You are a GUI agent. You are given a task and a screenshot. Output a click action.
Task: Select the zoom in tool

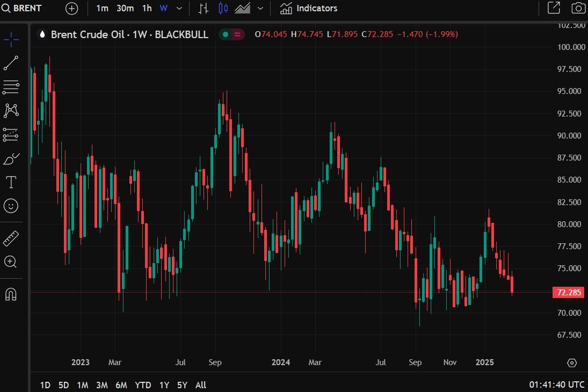(x=11, y=262)
